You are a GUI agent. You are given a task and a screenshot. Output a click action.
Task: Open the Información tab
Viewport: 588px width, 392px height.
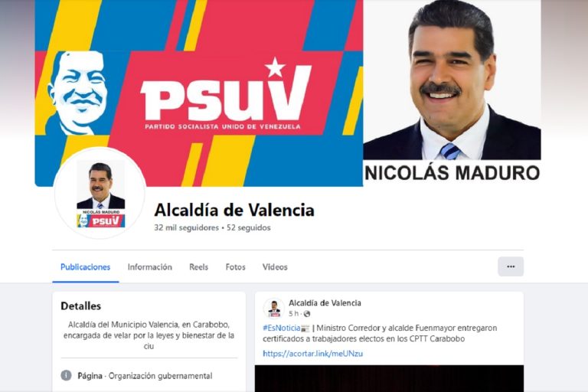click(x=149, y=267)
